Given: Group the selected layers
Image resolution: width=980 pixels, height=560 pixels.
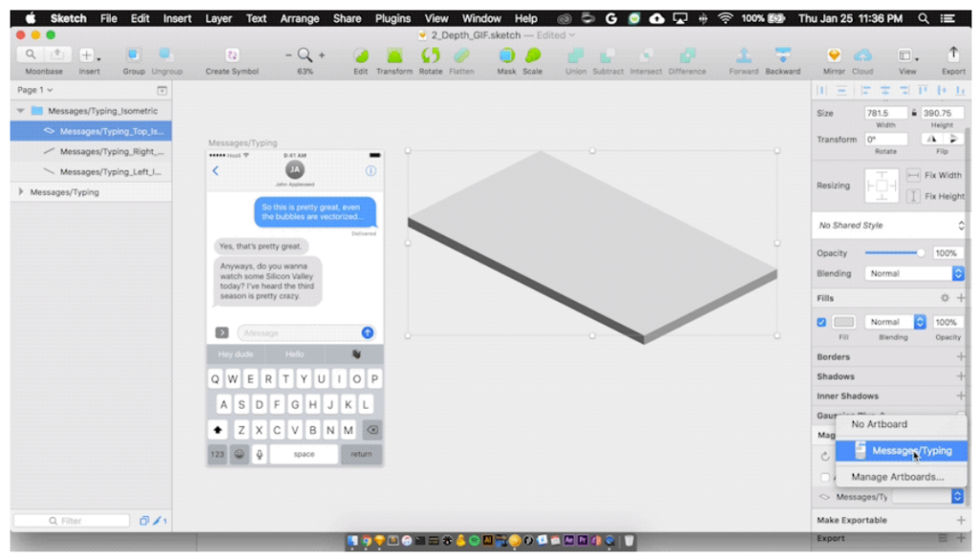Looking at the screenshot, I should pos(133,55).
